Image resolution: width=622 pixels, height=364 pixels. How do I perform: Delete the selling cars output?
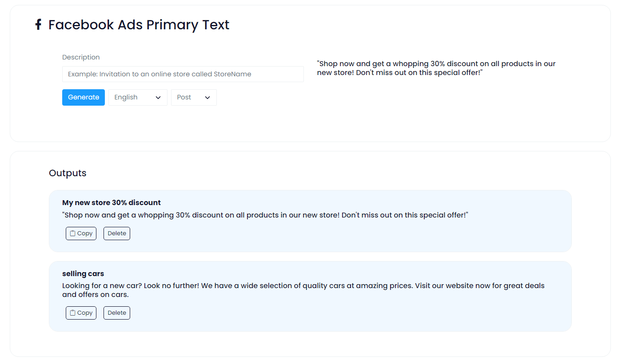coord(117,313)
